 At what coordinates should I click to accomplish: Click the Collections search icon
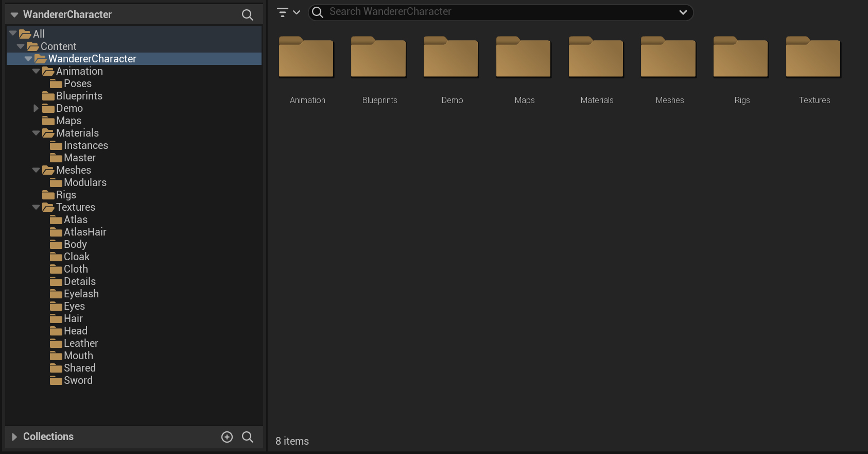(248, 437)
